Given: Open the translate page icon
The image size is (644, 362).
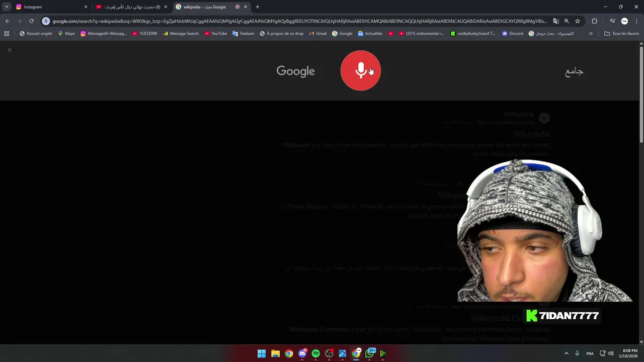Looking at the screenshot, I should tap(556, 21).
